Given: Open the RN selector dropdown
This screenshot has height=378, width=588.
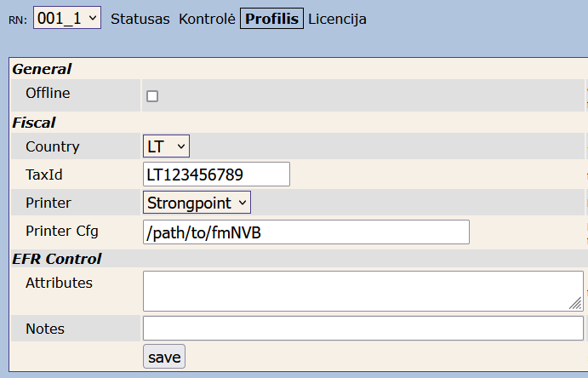Looking at the screenshot, I should click(x=67, y=18).
